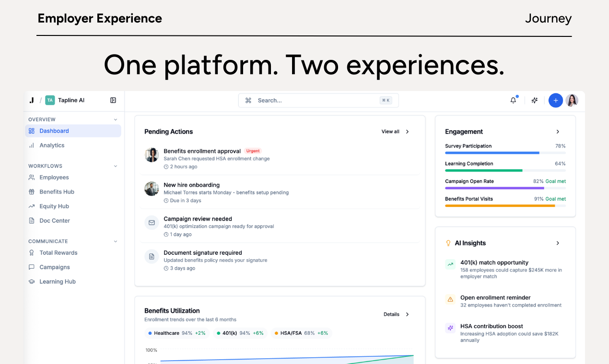The width and height of the screenshot is (609, 364).
Task: Click the Document signature file icon
Action: [x=152, y=257]
